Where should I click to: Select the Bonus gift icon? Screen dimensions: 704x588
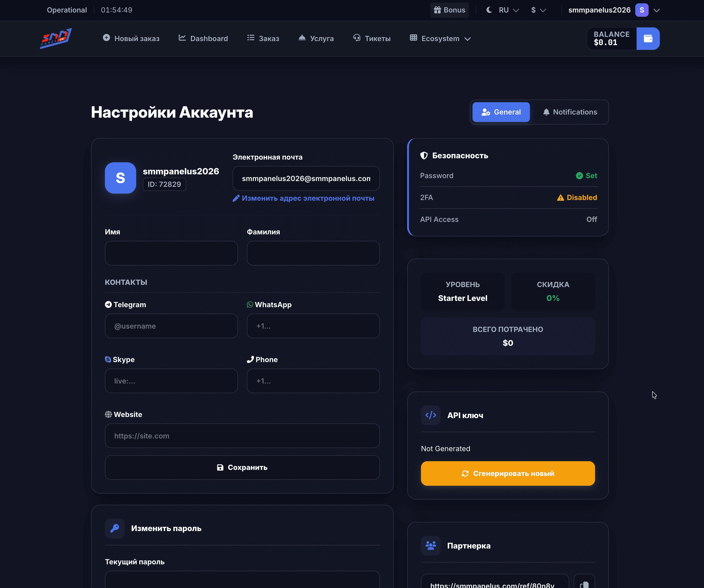[437, 10]
